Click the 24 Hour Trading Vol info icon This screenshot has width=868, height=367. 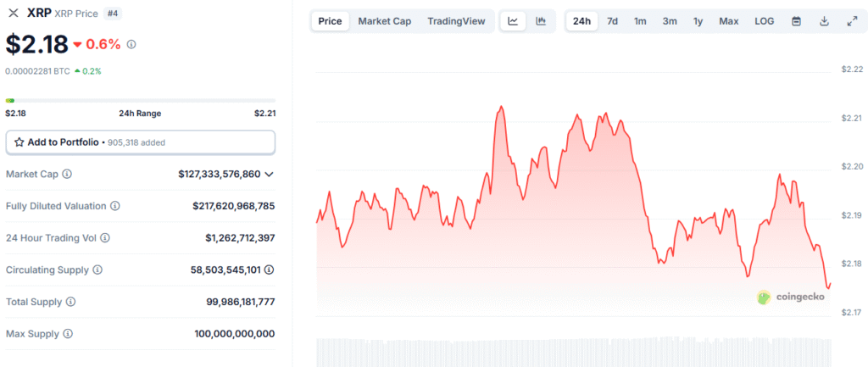tap(104, 238)
